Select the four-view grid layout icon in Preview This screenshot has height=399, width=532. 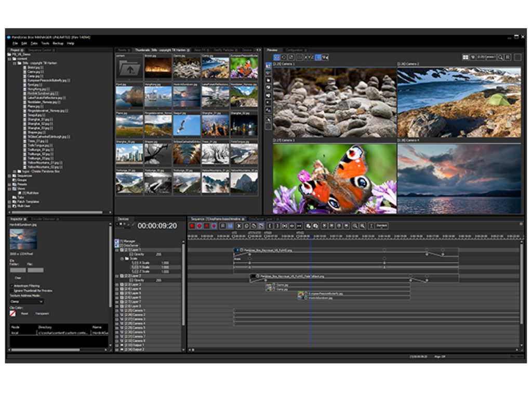465,57
